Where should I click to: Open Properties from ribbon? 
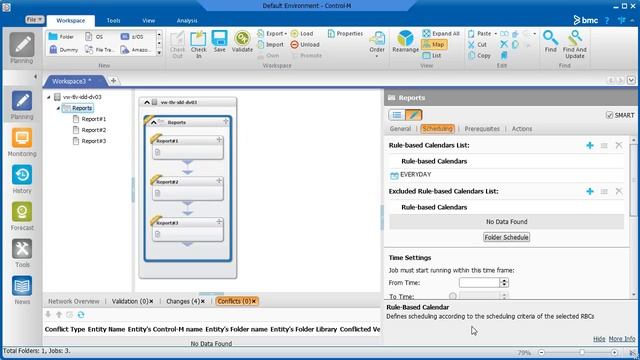pyautogui.click(x=345, y=33)
